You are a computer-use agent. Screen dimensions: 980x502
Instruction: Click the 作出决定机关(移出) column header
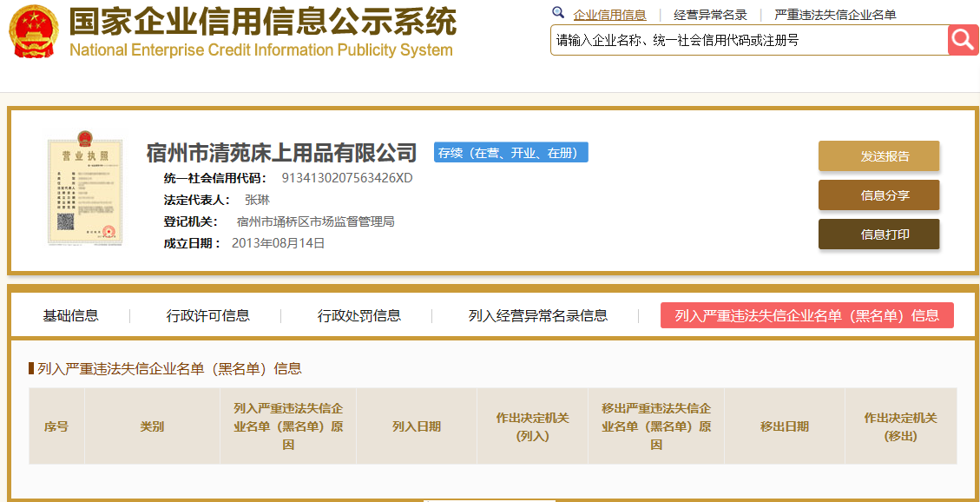point(901,426)
